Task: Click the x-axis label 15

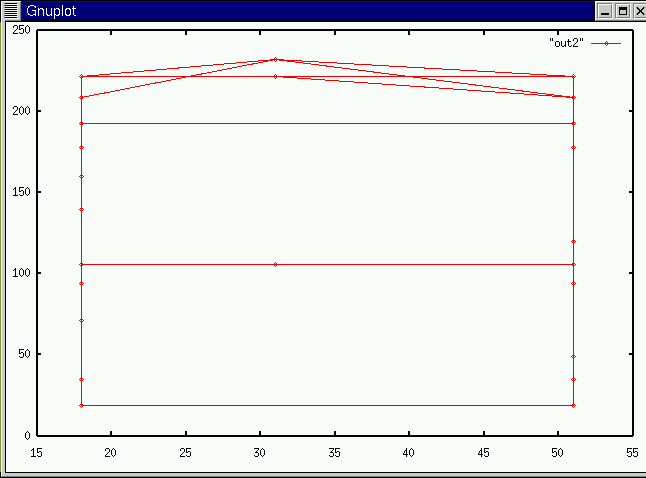Action: point(36,453)
